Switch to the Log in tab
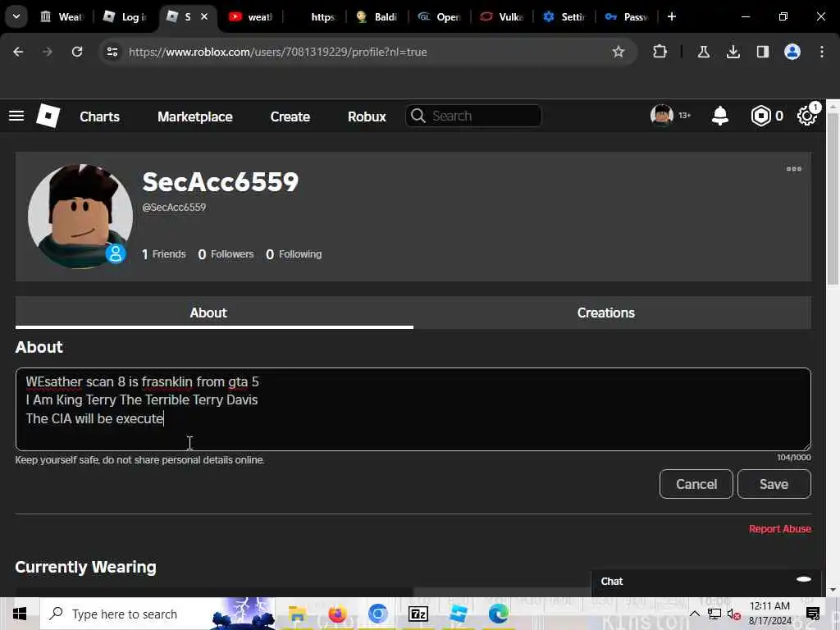The height and width of the screenshot is (630, 840). click(126, 16)
